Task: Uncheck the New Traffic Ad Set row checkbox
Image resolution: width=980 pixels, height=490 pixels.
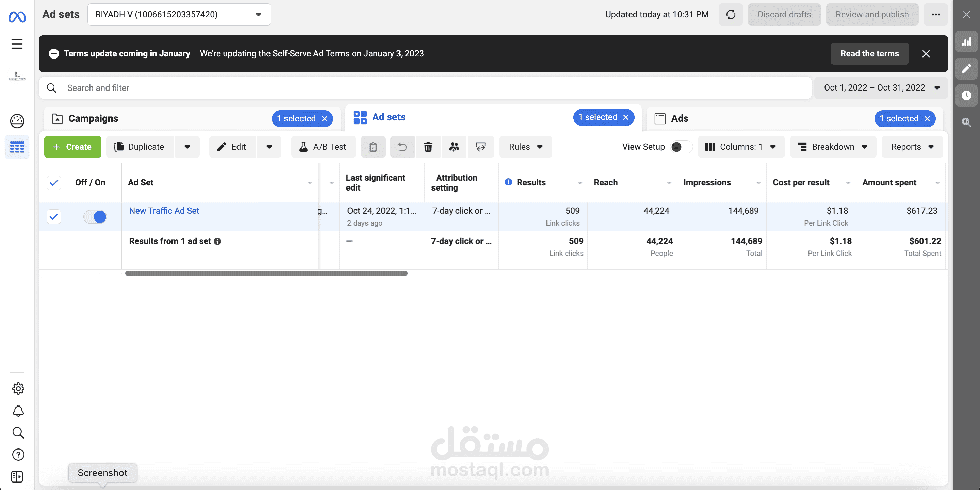Action: pyautogui.click(x=54, y=216)
